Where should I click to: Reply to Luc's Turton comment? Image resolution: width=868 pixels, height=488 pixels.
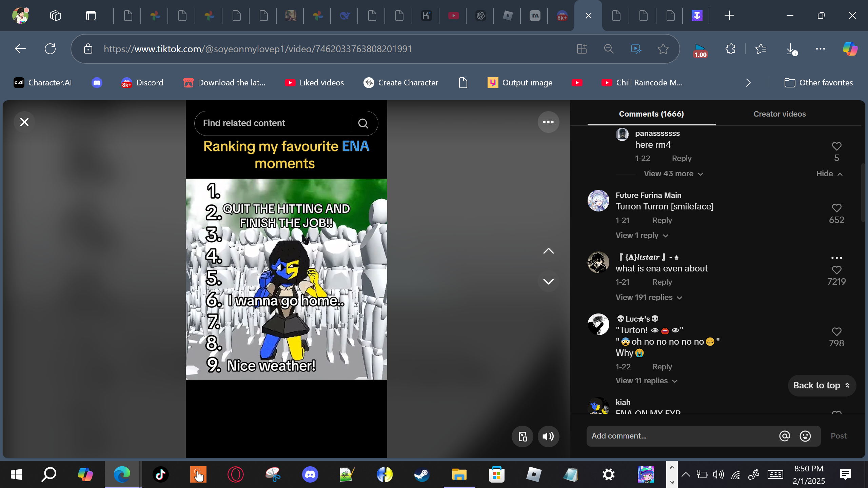(x=662, y=367)
